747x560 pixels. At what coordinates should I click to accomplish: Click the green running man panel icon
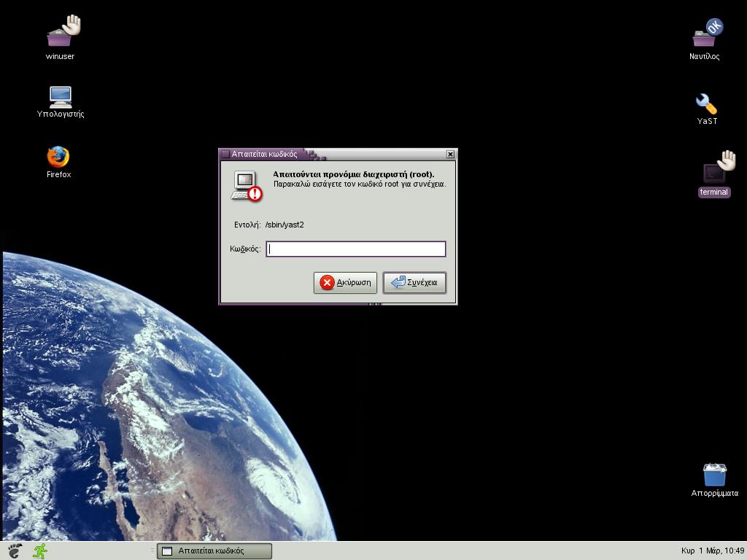[x=40, y=551]
